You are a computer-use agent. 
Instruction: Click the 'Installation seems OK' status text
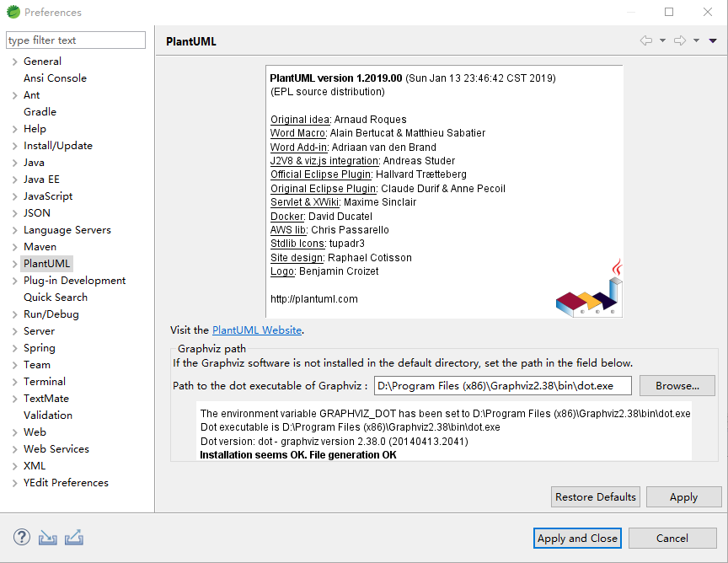[298, 455]
